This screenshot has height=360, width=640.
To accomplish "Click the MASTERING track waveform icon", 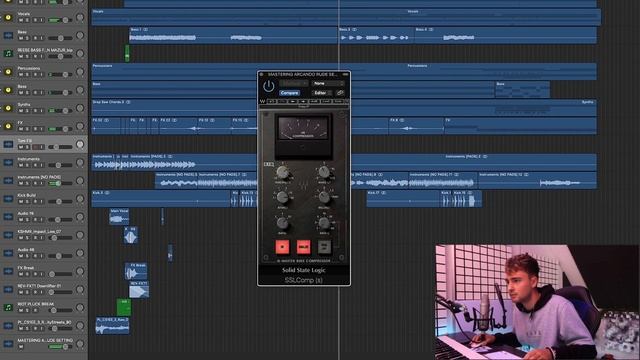I will click(8, 344).
